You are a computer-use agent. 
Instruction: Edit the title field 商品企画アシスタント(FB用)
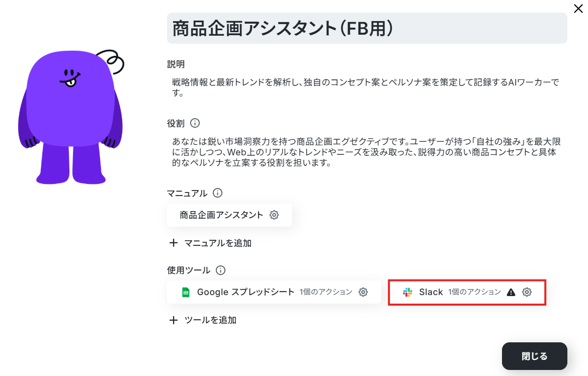[x=367, y=28]
